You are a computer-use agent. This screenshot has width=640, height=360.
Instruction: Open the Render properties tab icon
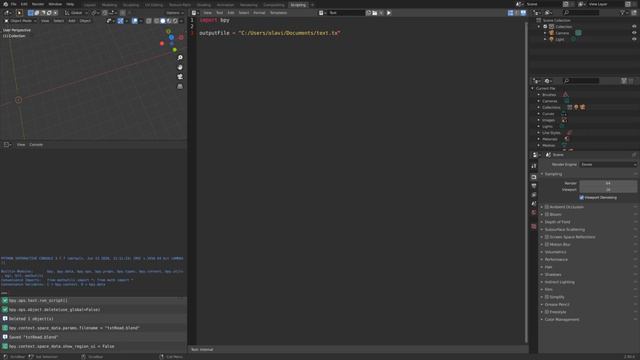tap(534, 177)
